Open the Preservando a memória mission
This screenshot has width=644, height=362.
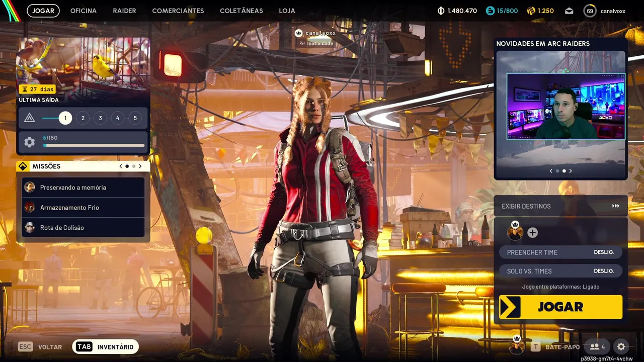tap(83, 187)
